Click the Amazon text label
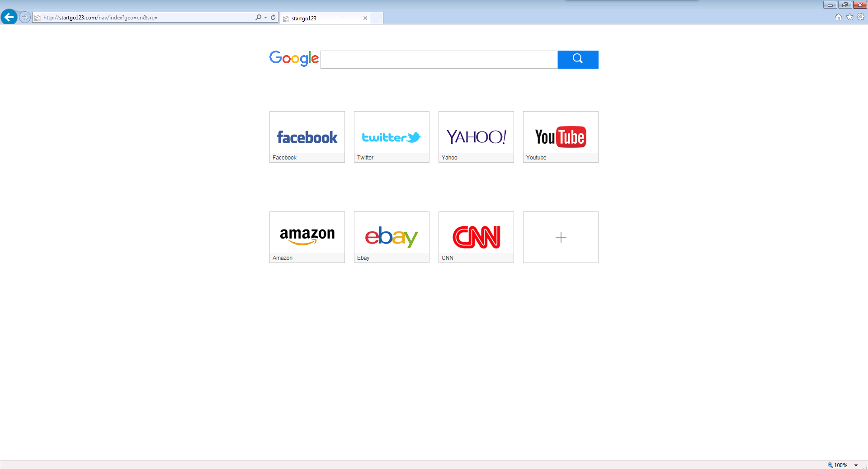 (x=283, y=258)
